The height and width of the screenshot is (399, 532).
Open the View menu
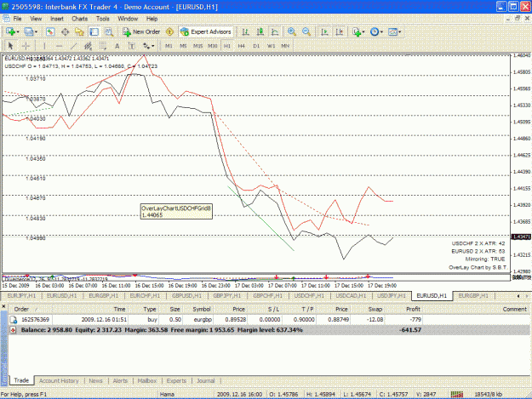pyautogui.click(x=36, y=19)
